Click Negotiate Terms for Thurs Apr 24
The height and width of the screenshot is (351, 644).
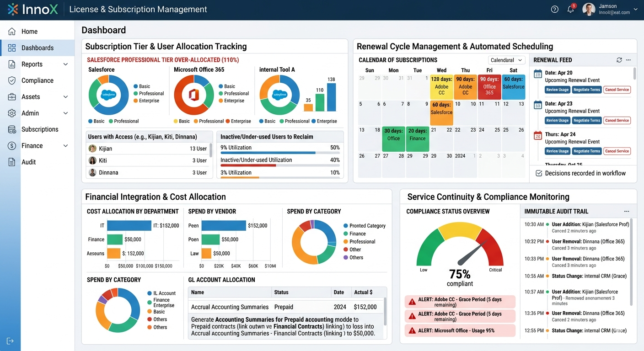coord(587,151)
